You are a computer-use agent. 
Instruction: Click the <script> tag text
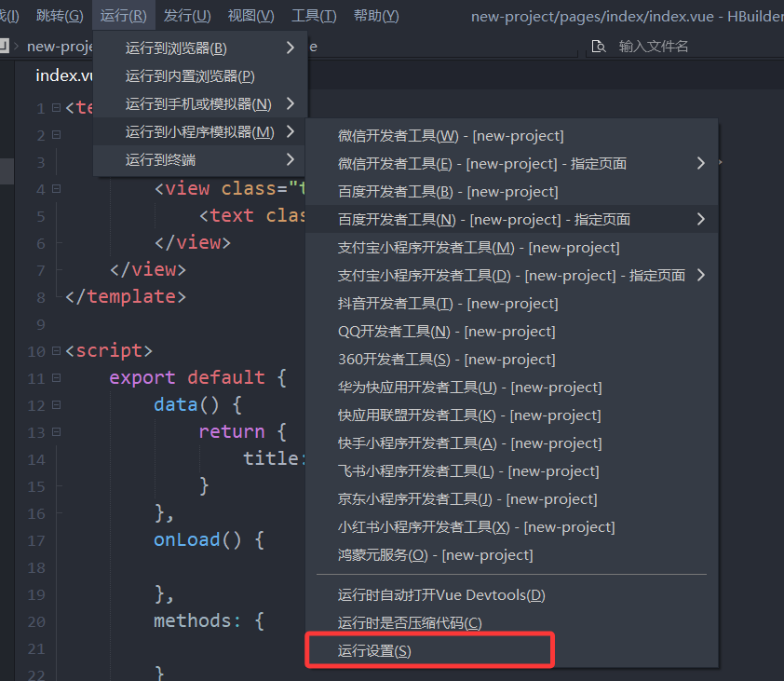coord(109,350)
